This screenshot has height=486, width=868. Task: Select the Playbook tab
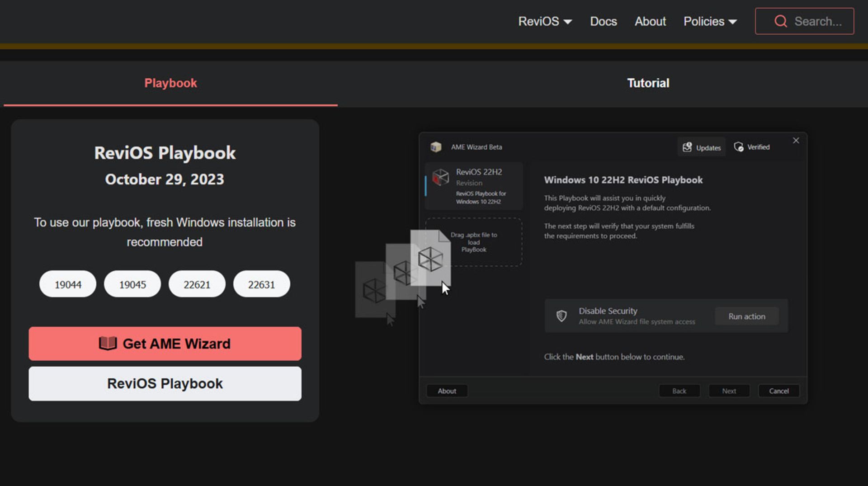(170, 83)
